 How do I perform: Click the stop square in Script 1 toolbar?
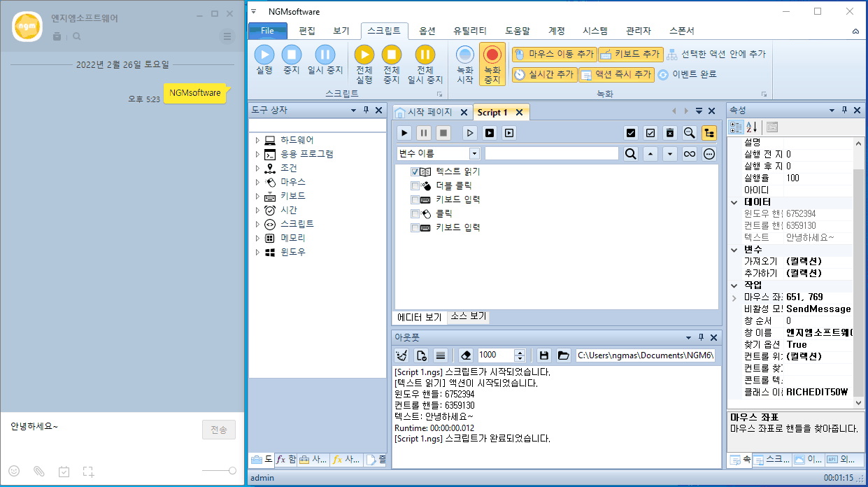(x=443, y=132)
